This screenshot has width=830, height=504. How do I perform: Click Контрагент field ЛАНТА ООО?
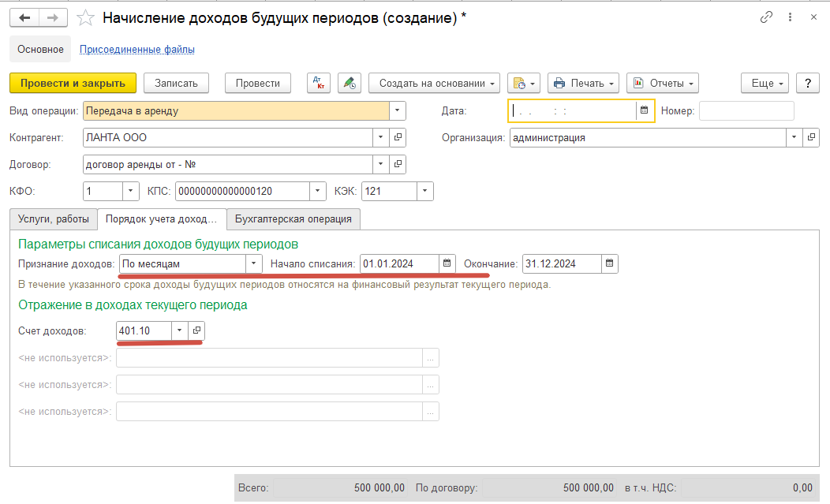click(x=227, y=138)
